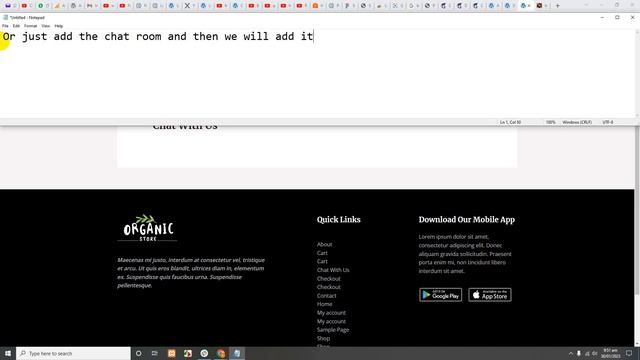Open a new browser tab with plus button
The width and height of the screenshot is (640, 360).
[558, 6]
